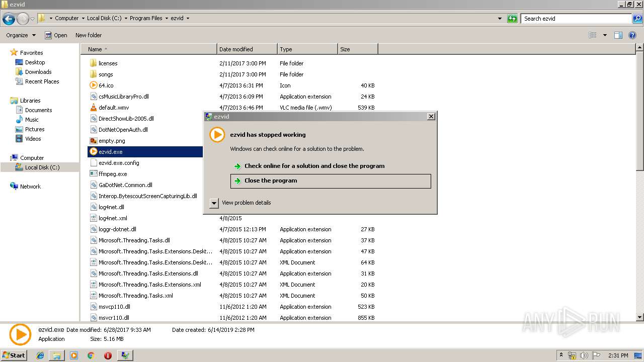Click the Action Center flag icon

coord(596,355)
